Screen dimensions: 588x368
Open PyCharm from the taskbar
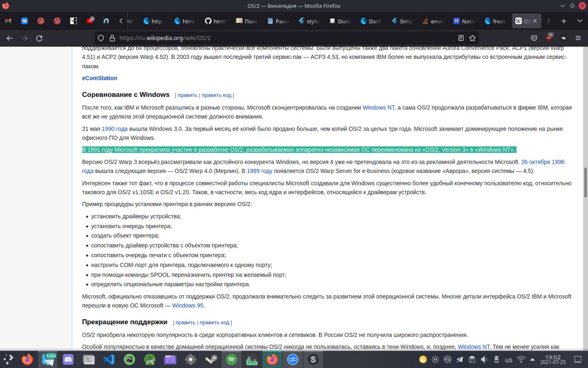(x=130, y=359)
